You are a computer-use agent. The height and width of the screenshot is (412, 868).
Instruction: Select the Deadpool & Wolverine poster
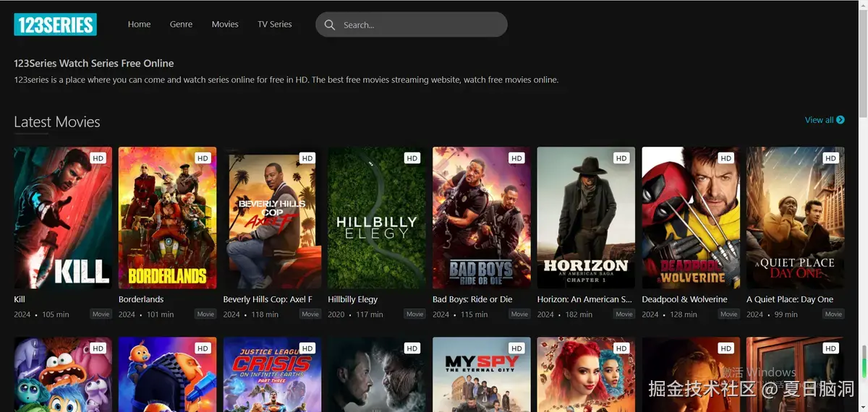(691, 218)
